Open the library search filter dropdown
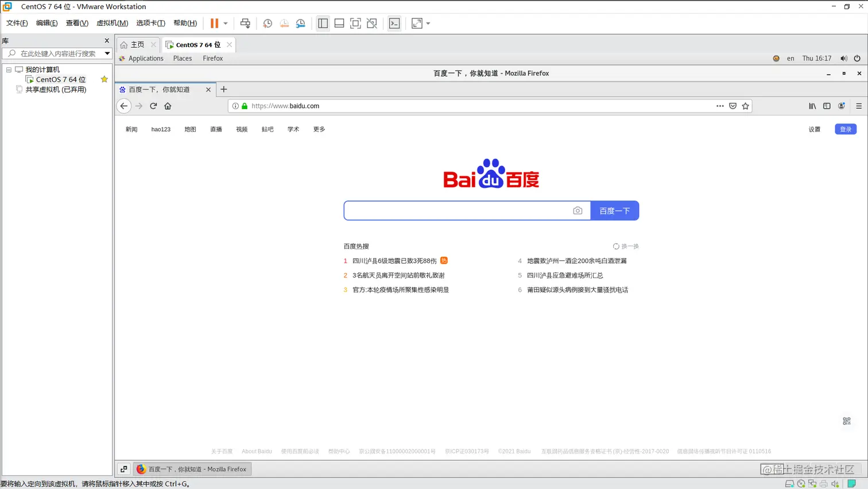Image resolution: width=868 pixels, height=489 pixels. coord(107,53)
